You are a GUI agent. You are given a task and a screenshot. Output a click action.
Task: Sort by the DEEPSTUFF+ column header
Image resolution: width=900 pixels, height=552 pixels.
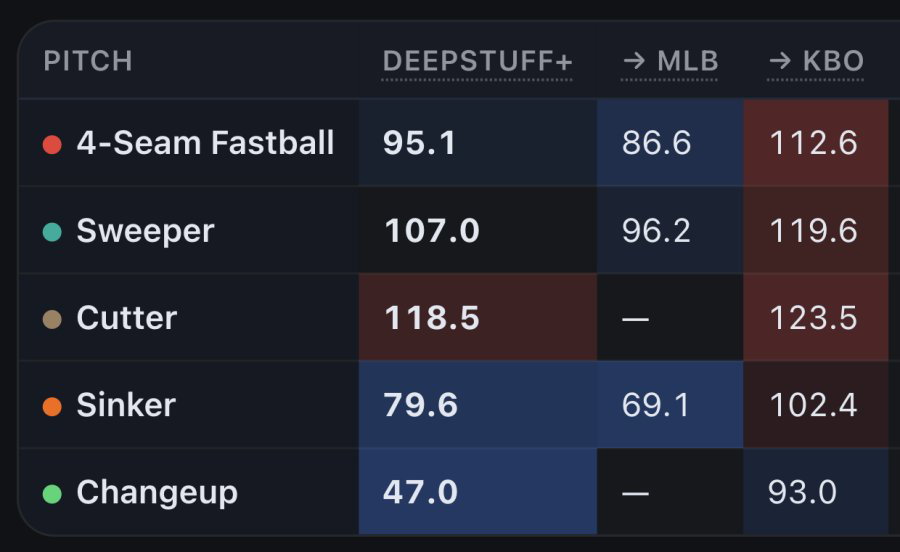click(x=477, y=61)
